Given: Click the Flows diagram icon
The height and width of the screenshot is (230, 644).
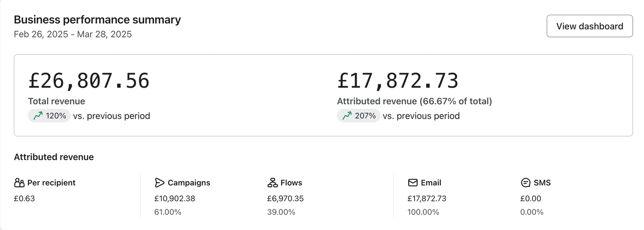Looking at the screenshot, I should pyautogui.click(x=272, y=183).
